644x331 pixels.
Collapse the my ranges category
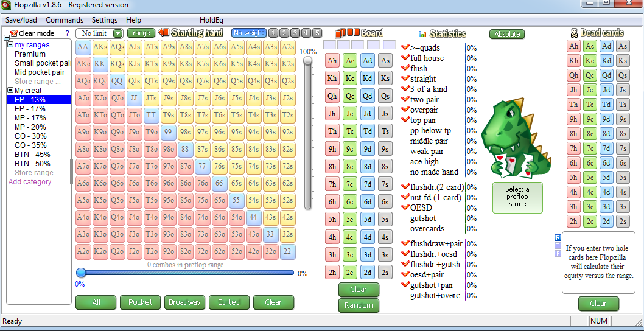(11, 45)
